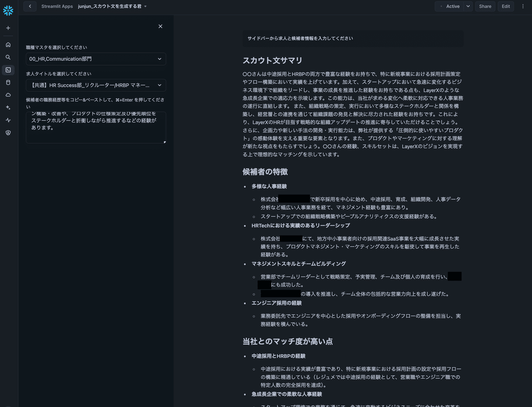Open the app title dropdown arrow
532x407 pixels.
click(145, 7)
